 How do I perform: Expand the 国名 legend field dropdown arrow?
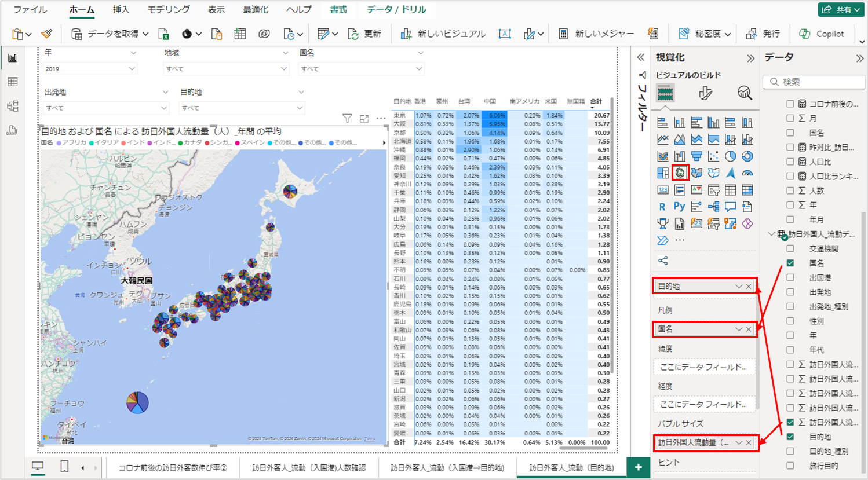click(738, 329)
